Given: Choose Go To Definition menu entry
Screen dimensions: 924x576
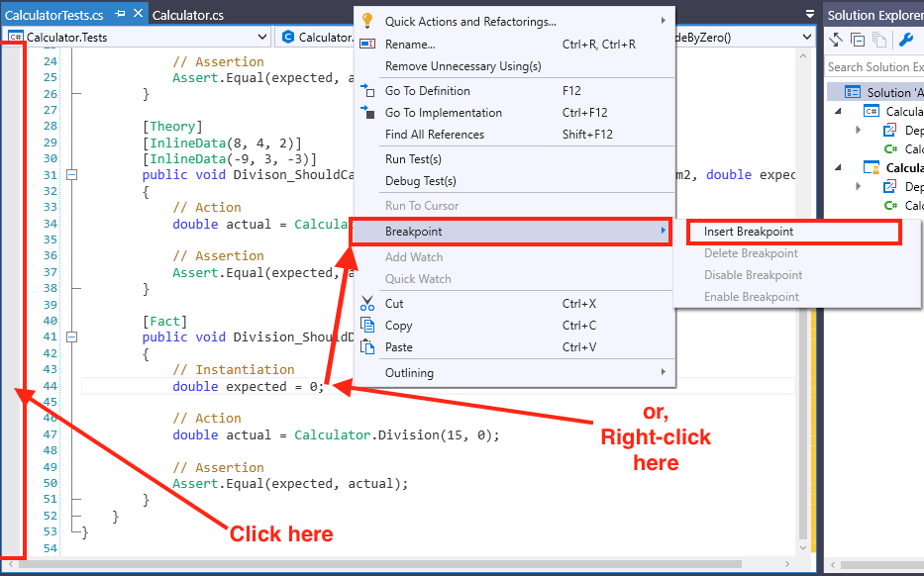Looking at the screenshot, I should click(x=428, y=91).
